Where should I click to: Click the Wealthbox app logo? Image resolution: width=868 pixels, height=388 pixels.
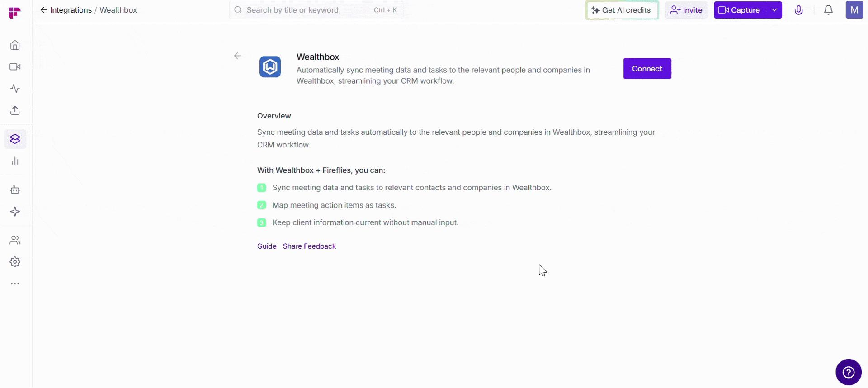click(270, 67)
